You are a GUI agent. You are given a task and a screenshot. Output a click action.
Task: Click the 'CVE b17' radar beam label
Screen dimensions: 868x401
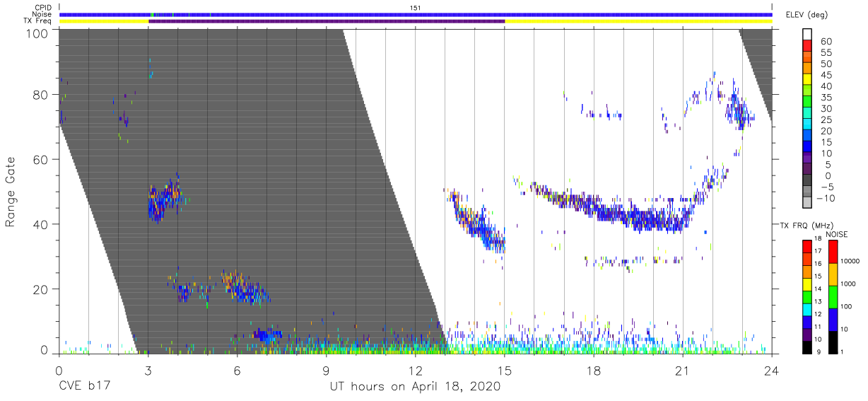click(x=83, y=387)
